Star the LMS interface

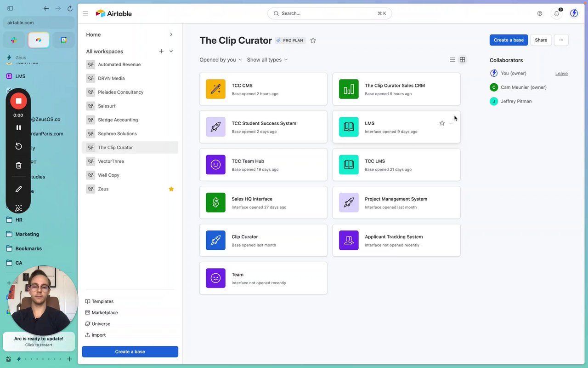click(x=442, y=123)
